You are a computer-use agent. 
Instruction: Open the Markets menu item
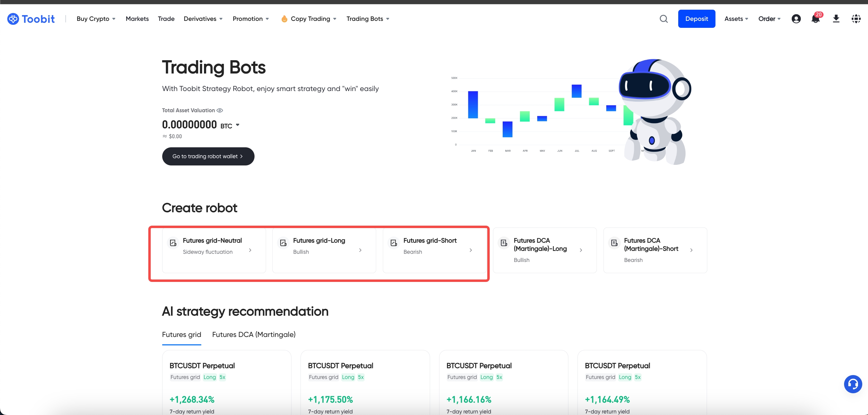(137, 19)
